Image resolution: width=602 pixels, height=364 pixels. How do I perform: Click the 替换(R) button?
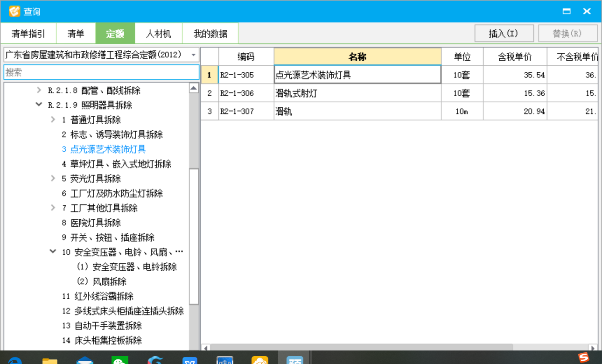coord(568,34)
